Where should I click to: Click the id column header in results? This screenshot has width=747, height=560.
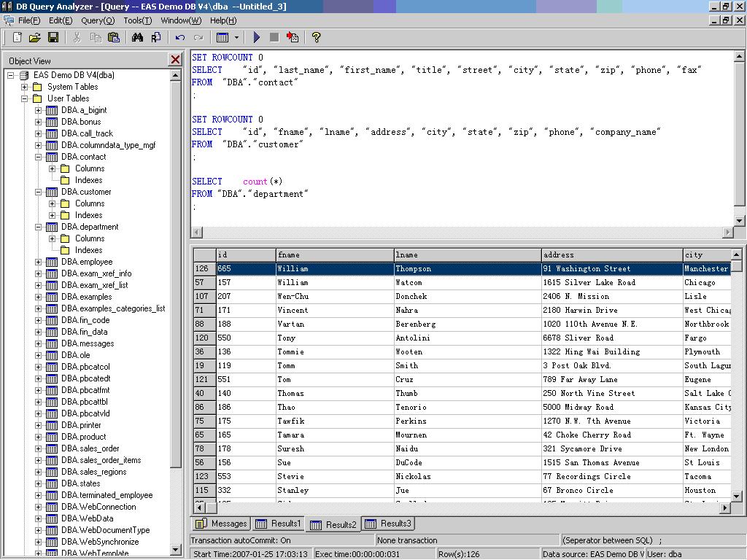click(x=246, y=254)
